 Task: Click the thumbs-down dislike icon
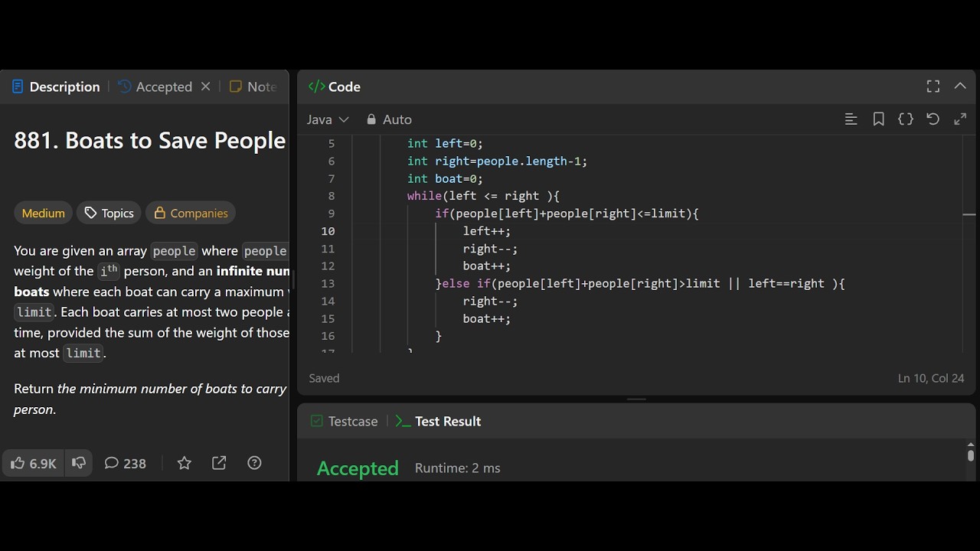pyautogui.click(x=79, y=463)
